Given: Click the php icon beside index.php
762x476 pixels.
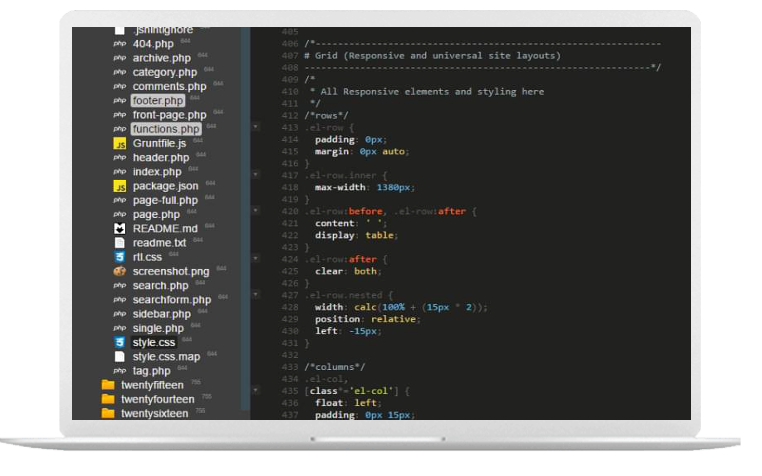Looking at the screenshot, I should pos(120,172).
